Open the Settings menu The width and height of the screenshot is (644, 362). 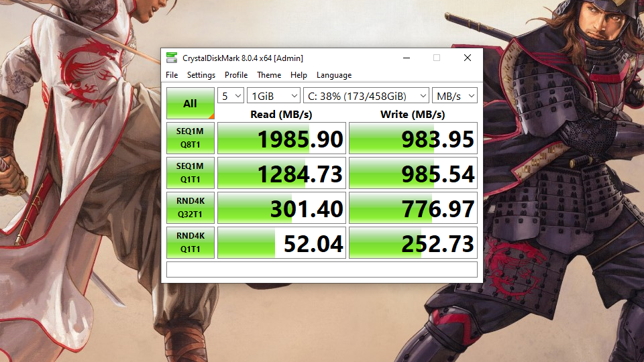(201, 75)
